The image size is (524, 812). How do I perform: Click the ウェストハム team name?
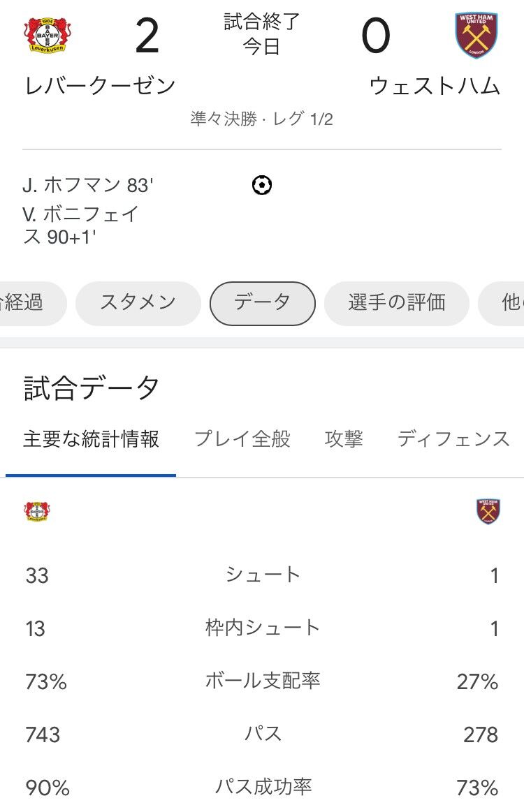(x=435, y=86)
